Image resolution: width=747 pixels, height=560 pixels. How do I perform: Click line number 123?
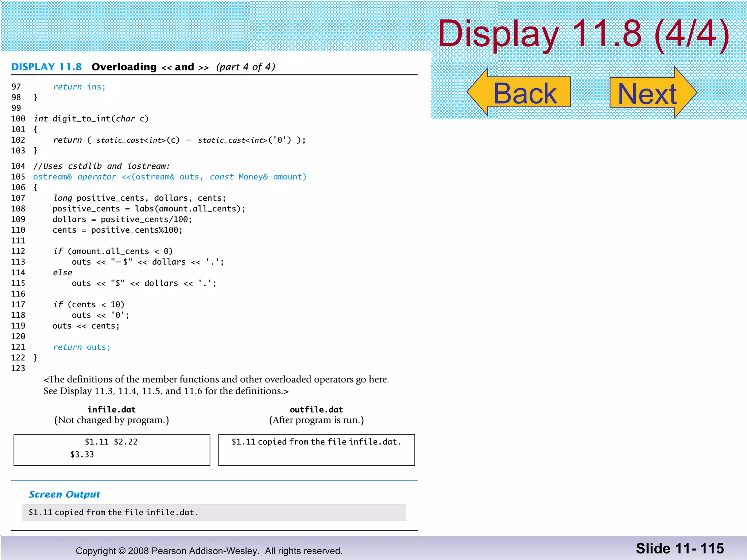tap(18, 369)
